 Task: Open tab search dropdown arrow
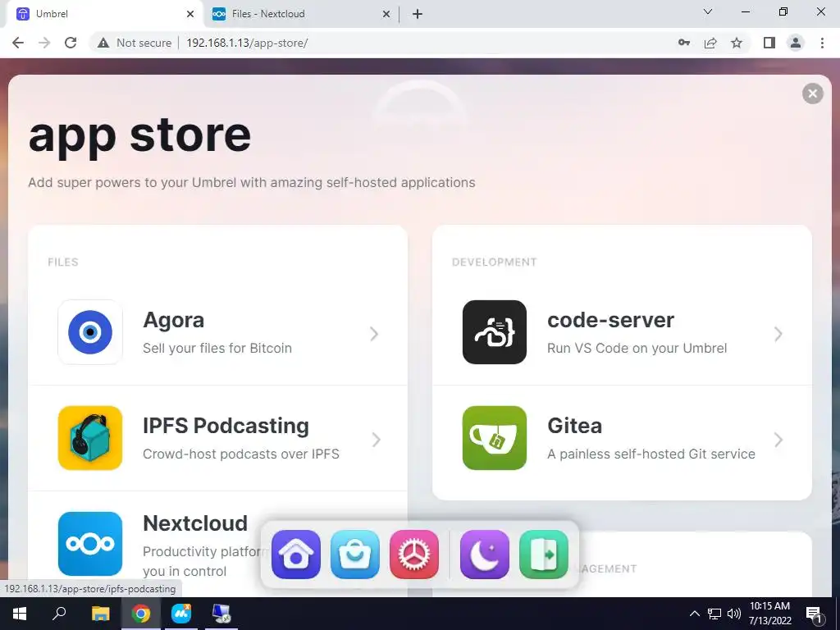point(708,11)
